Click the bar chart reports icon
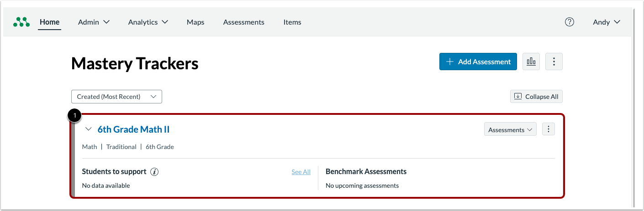This screenshot has height=211, width=644. point(531,62)
